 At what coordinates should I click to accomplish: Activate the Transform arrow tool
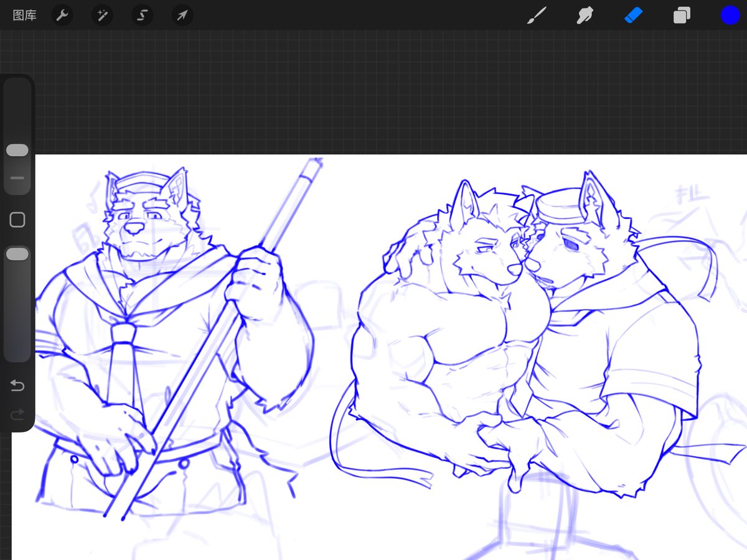[x=182, y=16]
